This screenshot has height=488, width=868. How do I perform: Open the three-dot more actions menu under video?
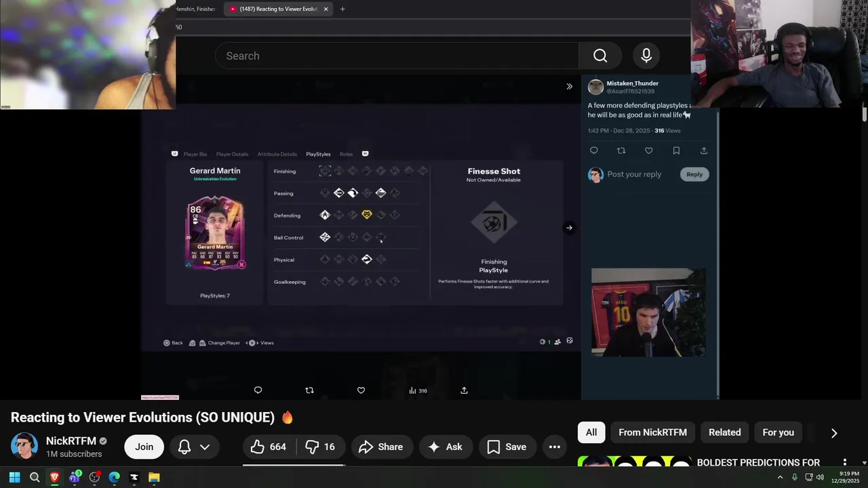pos(554,447)
